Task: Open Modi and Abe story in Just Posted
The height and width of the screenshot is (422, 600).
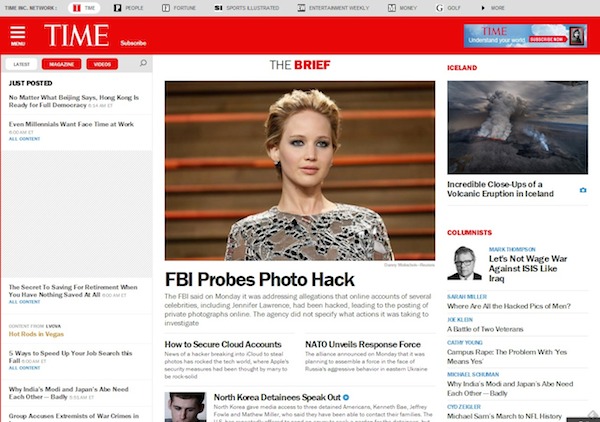Action: [x=68, y=393]
